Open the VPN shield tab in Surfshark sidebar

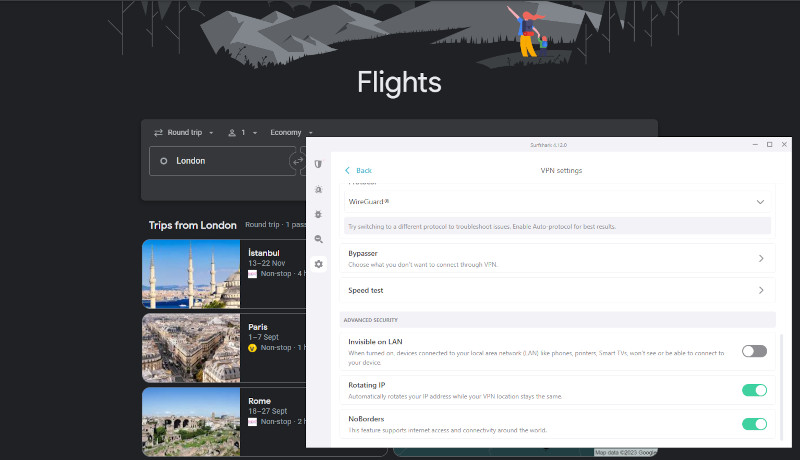[318, 164]
